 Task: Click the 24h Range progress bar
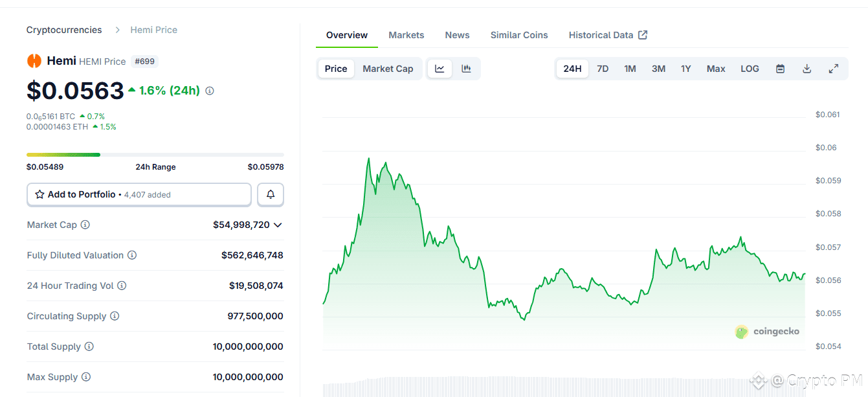(x=155, y=155)
